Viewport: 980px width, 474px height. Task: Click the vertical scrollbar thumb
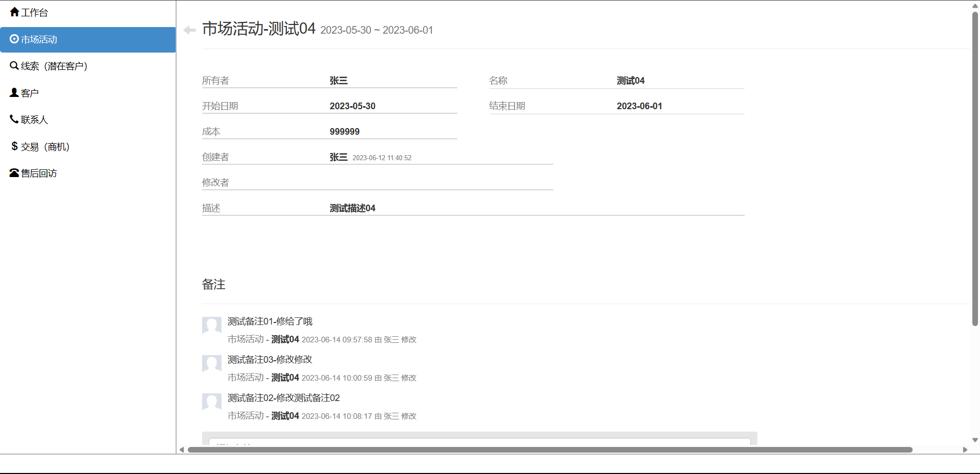point(975,168)
